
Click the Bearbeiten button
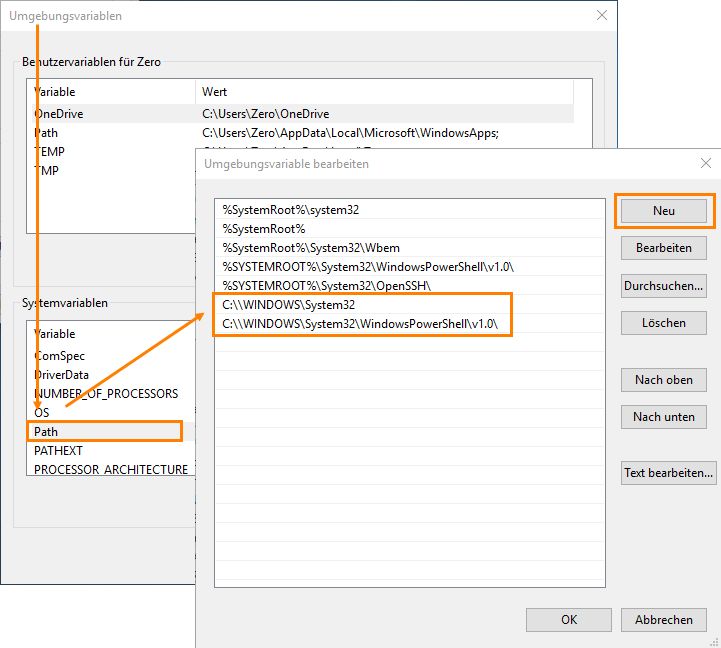(x=664, y=248)
